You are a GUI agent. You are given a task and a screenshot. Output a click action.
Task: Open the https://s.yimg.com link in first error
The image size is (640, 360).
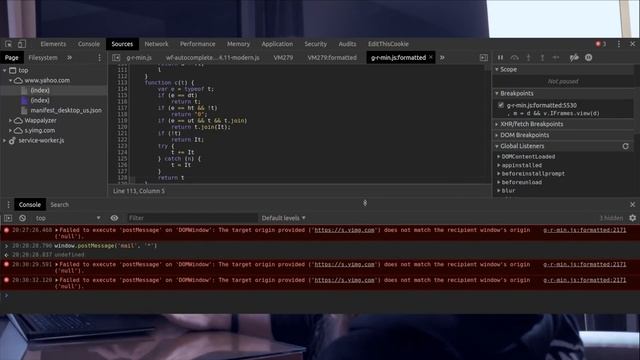(x=344, y=230)
